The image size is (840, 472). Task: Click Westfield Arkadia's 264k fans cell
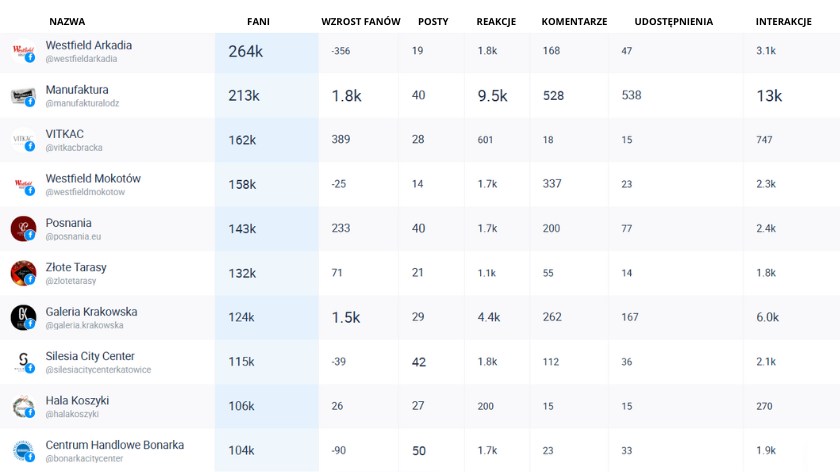pos(245,52)
